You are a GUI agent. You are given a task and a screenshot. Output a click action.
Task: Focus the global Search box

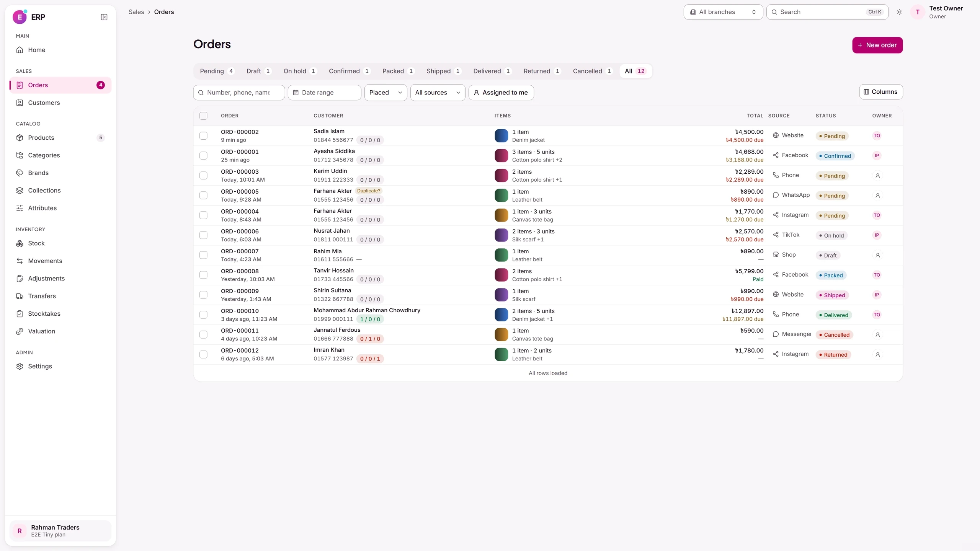coord(827,12)
